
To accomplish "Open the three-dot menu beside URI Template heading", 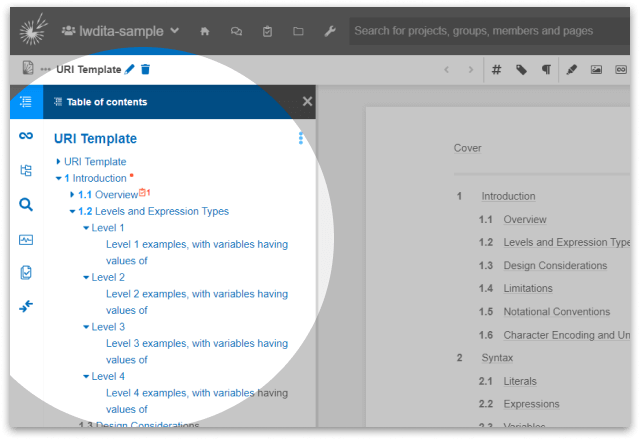I will (300, 139).
